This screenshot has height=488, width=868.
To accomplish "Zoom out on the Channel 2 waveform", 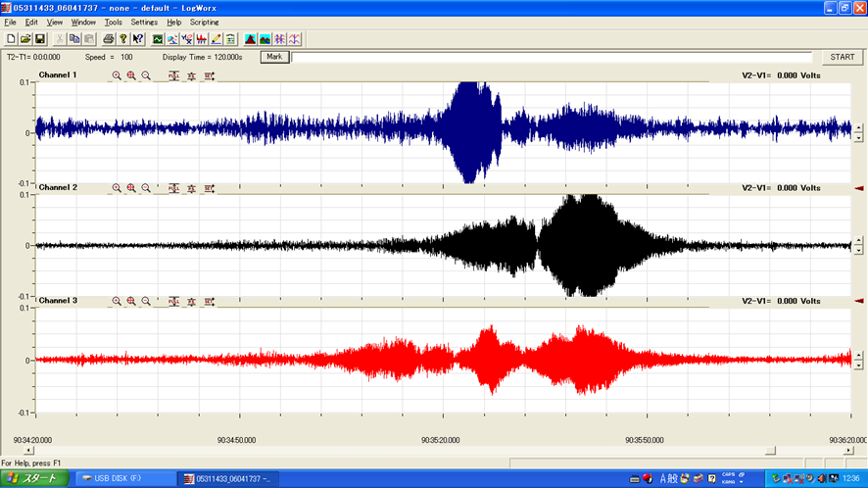I will [x=146, y=187].
